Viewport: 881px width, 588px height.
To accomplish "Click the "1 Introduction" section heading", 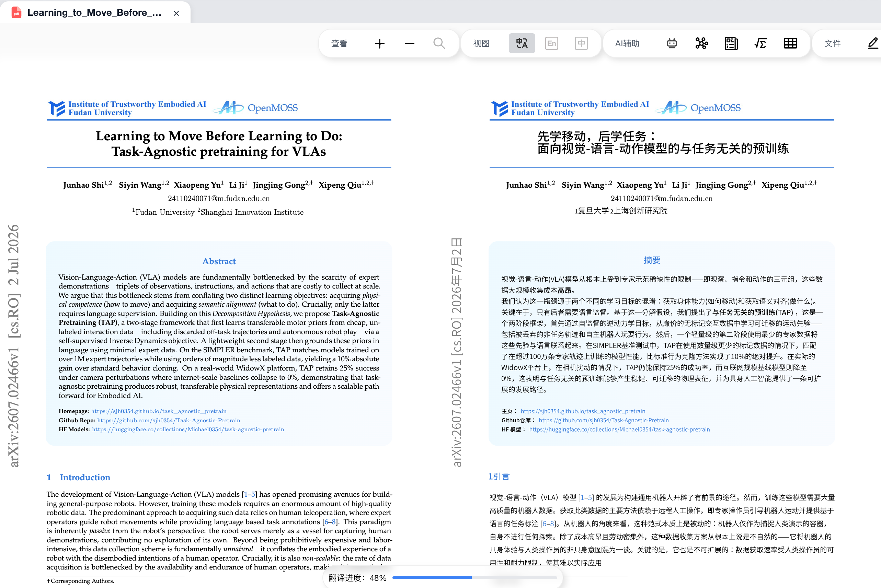I will point(78,478).
